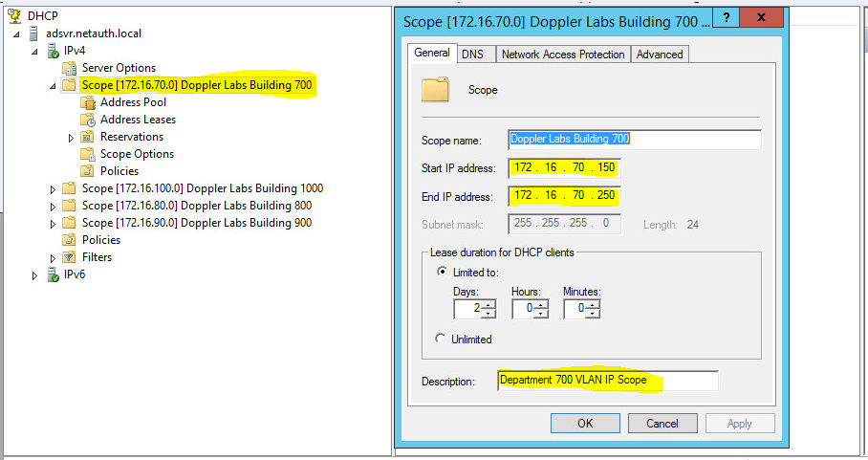Expand the Filters node

53,258
